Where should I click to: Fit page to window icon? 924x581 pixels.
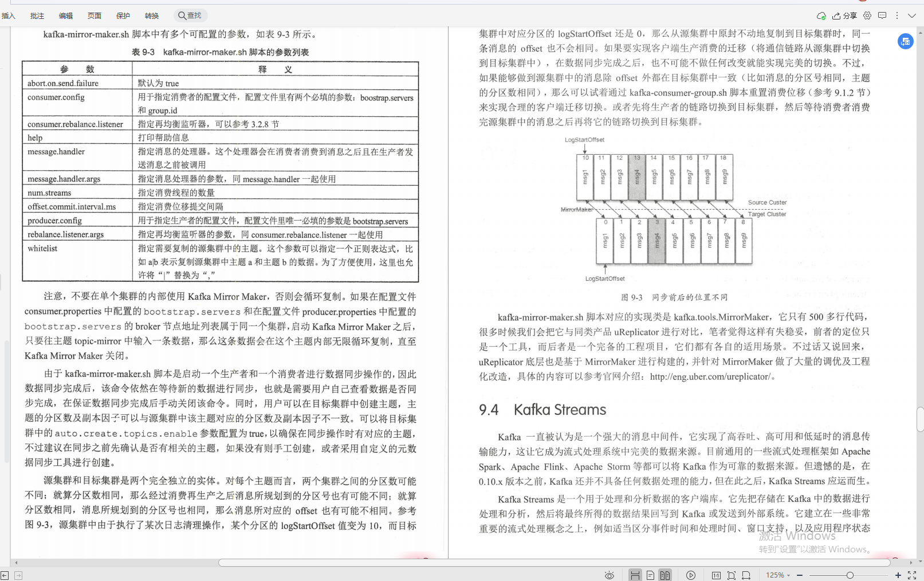coord(732,575)
